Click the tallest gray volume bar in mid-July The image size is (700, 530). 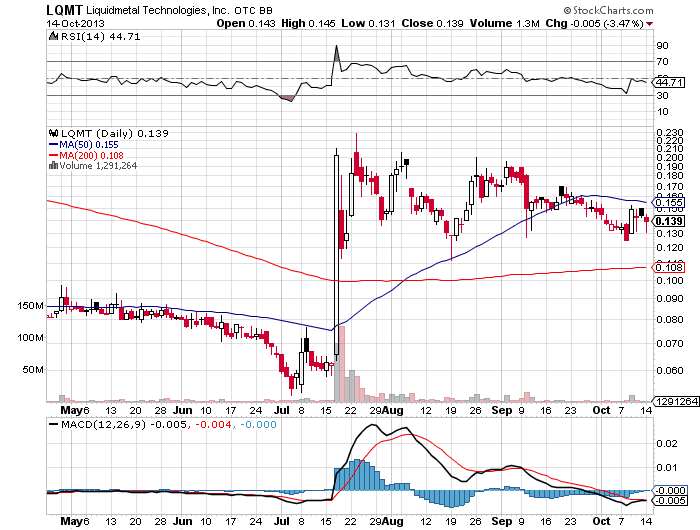click(337, 373)
